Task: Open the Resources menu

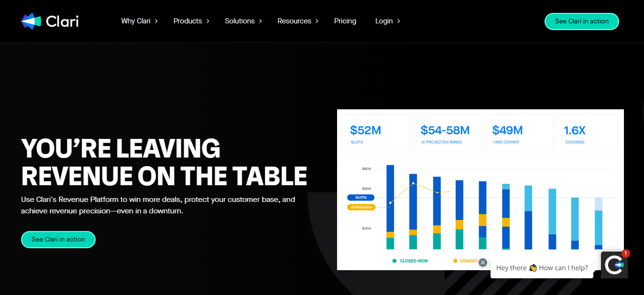Action: click(295, 21)
